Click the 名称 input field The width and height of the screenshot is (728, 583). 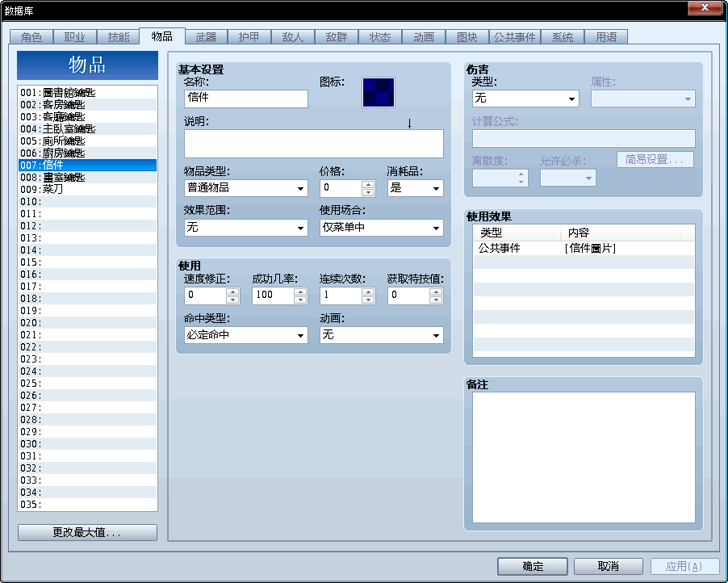(245, 99)
